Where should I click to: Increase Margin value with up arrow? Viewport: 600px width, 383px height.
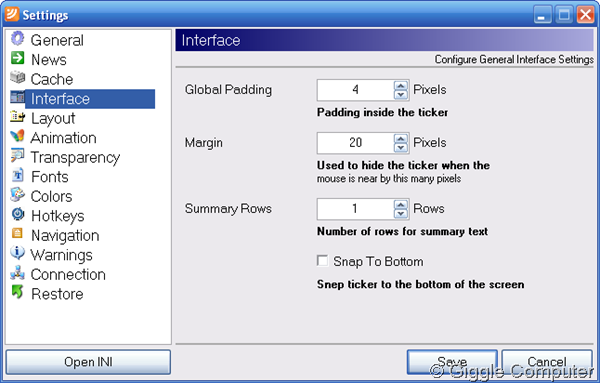pos(401,138)
